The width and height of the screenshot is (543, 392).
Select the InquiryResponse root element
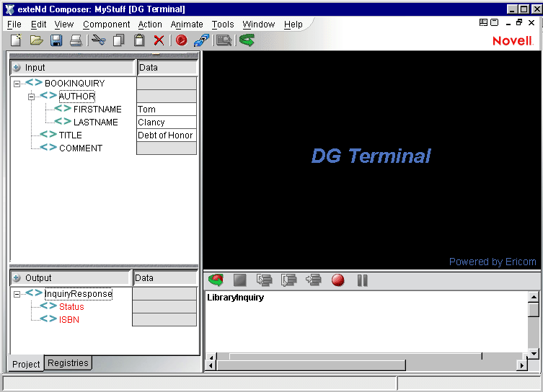pos(79,294)
